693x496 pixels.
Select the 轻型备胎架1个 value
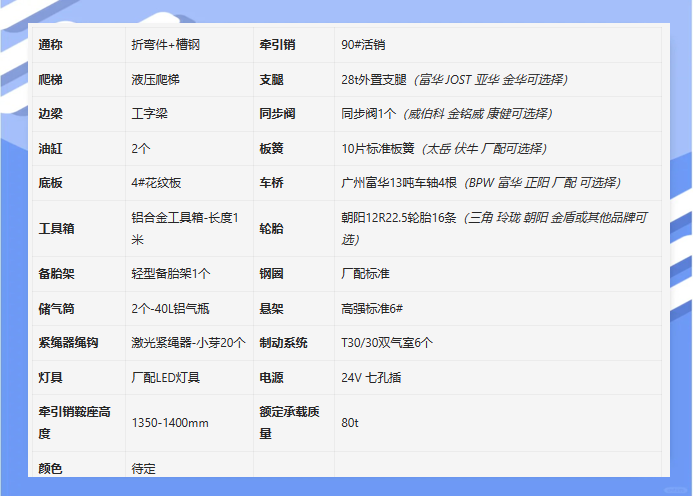pos(171,274)
